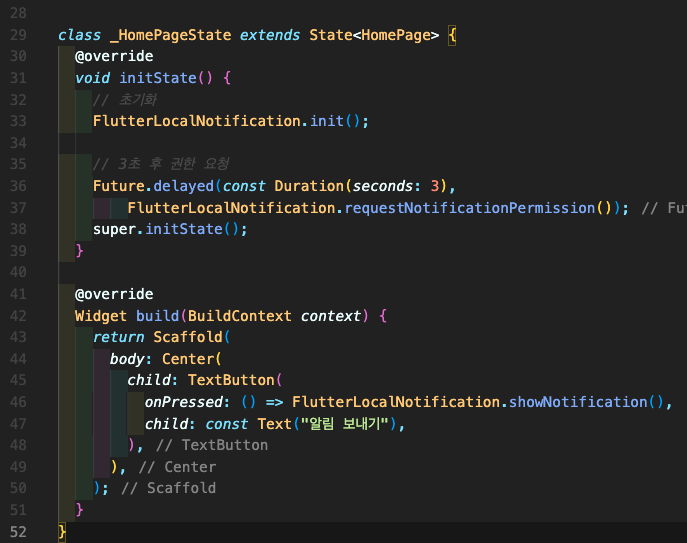This screenshot has width=687, height=543.
Task: Click Future.delayed call
Action: click(x=153, y=186)
